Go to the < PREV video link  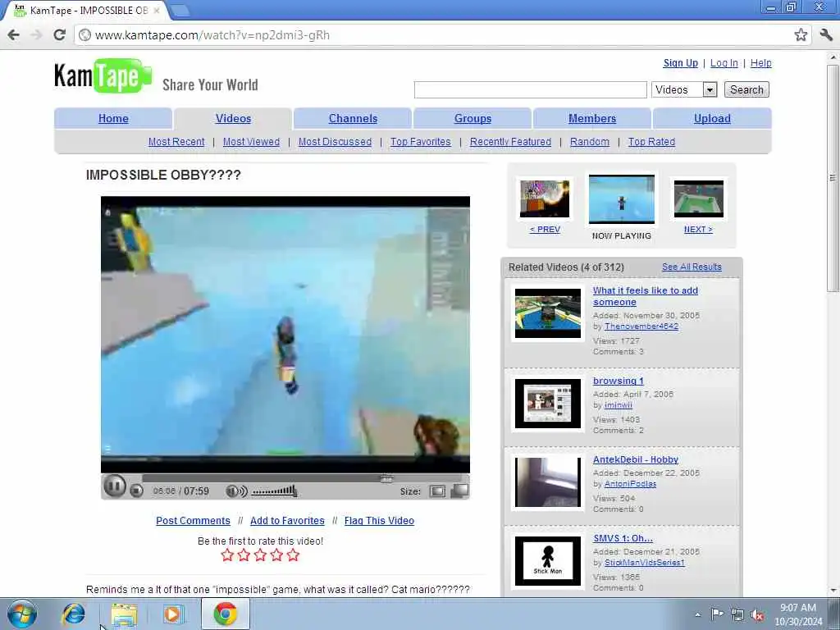coord(545,229)
